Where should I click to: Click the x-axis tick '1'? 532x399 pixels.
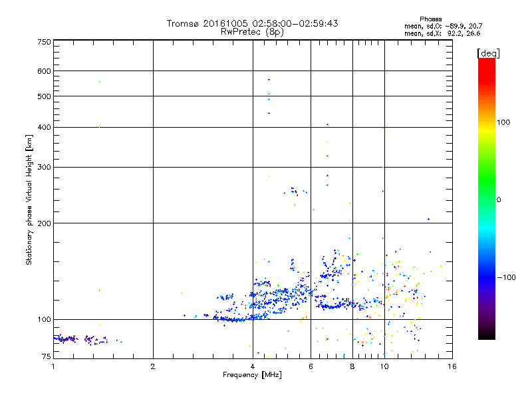pos(53,366)
